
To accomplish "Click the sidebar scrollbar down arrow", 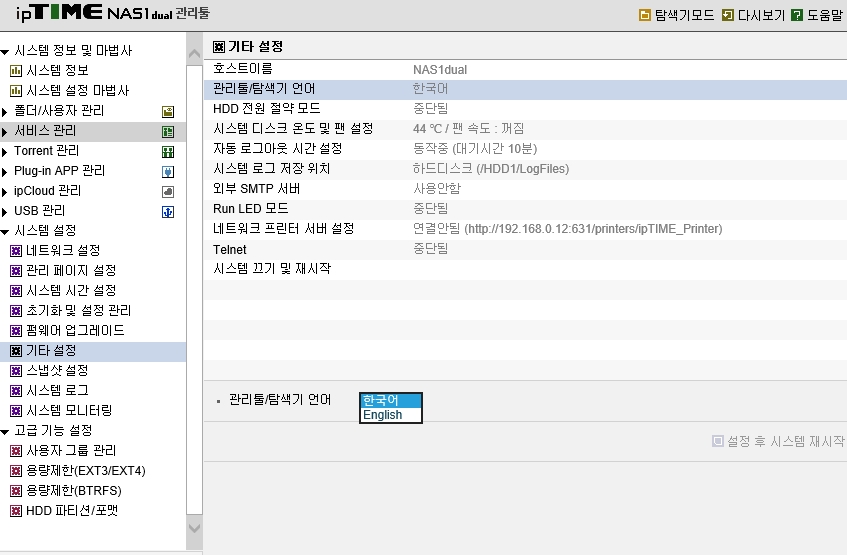I will tap(194, 528).
